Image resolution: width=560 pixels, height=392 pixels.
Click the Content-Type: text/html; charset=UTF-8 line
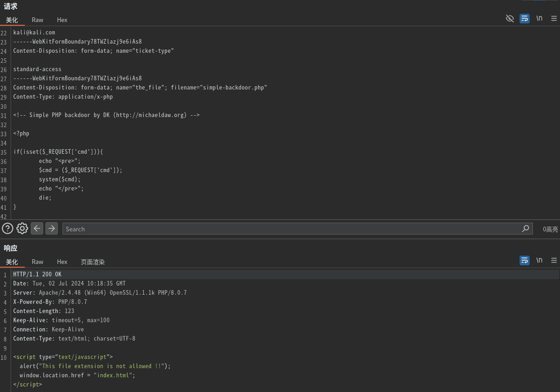point(74,339)
